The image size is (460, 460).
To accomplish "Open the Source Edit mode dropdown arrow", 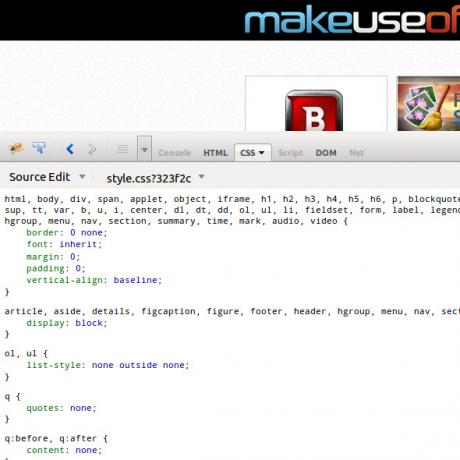I will point(82,177).
